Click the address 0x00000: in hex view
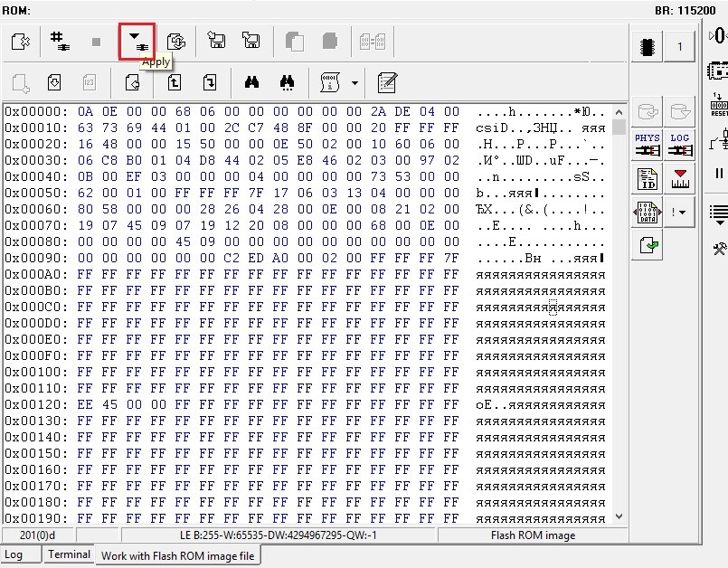 [x=36, y=112]
